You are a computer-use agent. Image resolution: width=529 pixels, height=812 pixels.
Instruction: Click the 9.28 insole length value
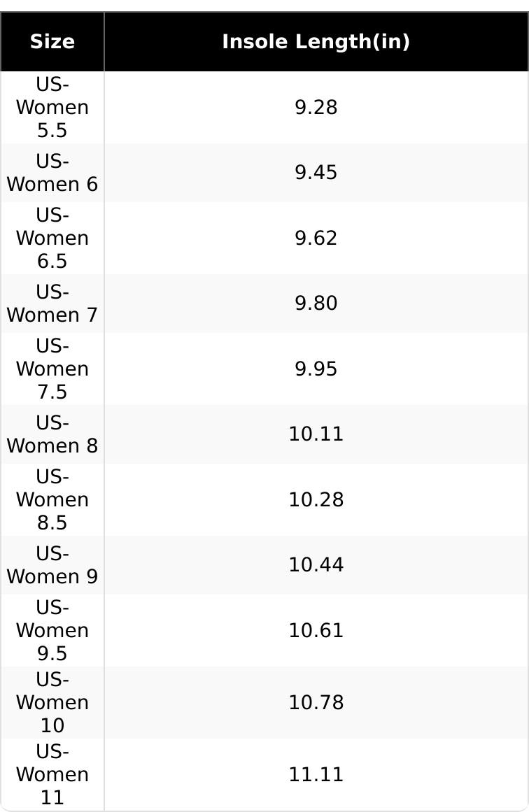[316, 108]
